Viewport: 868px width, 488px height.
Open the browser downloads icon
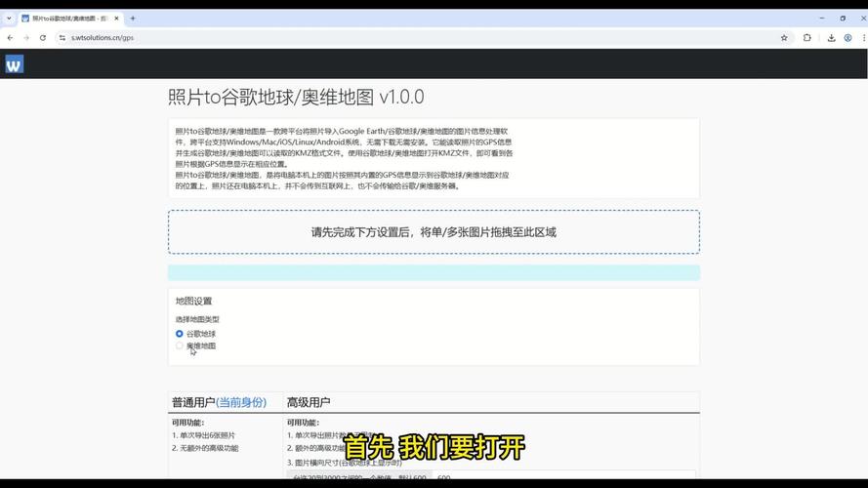click(x=831, y=38)
